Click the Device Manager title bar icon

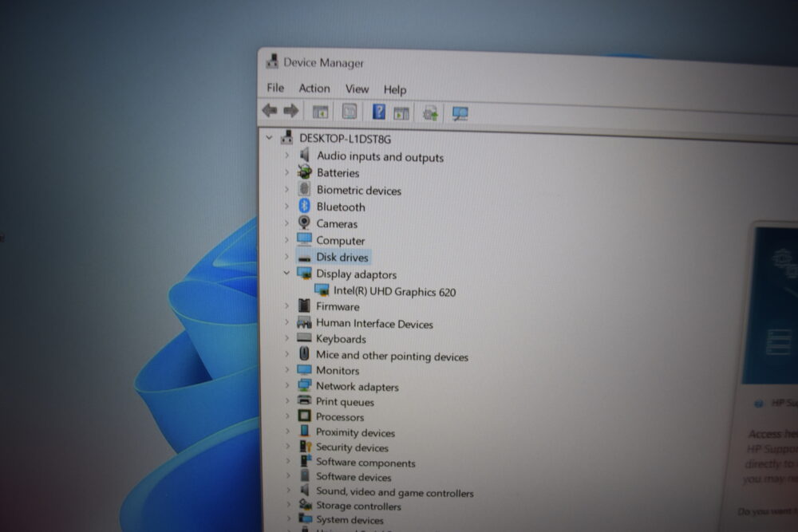(x=272, y=61)
